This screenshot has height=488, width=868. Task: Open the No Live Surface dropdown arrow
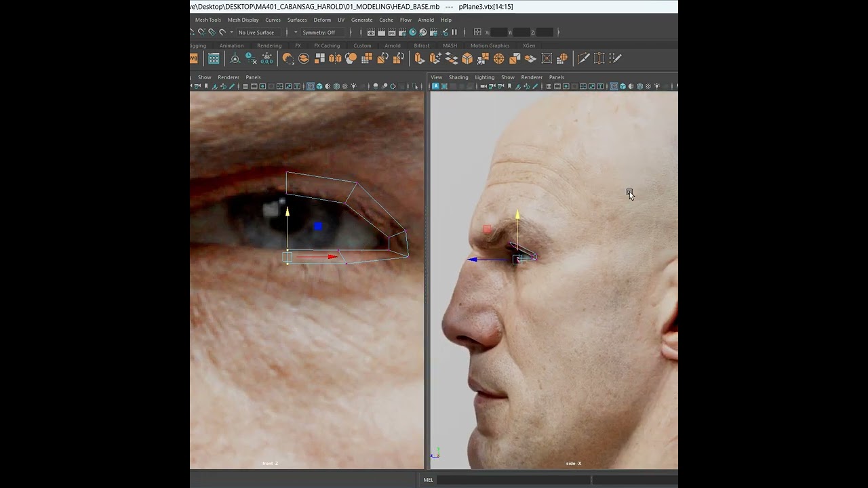(x=231, y=32)
